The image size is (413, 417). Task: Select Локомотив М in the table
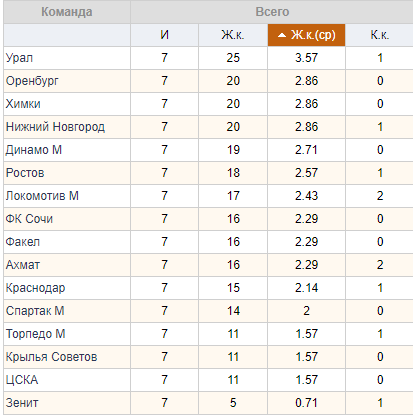pyautogui.click(x=42, y=196)
